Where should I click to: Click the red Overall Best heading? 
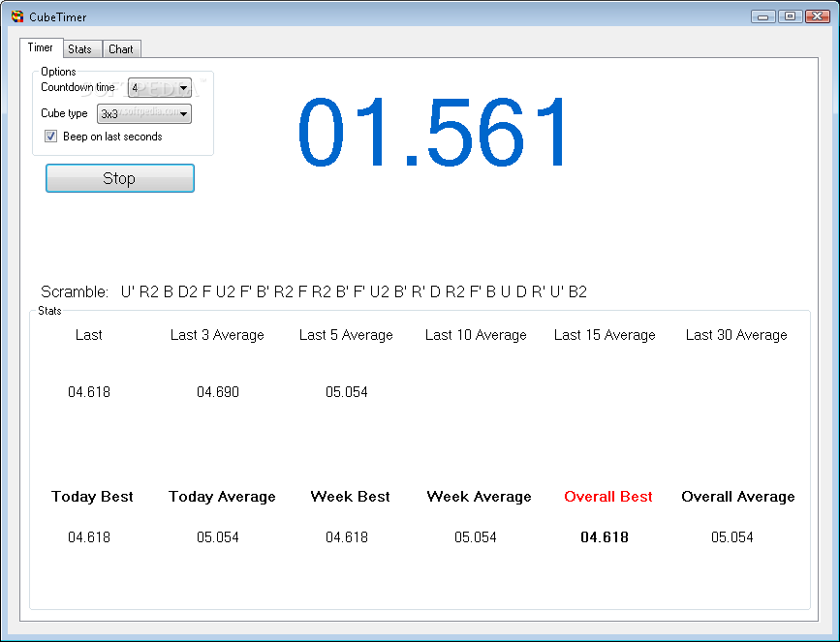point(608,497)
